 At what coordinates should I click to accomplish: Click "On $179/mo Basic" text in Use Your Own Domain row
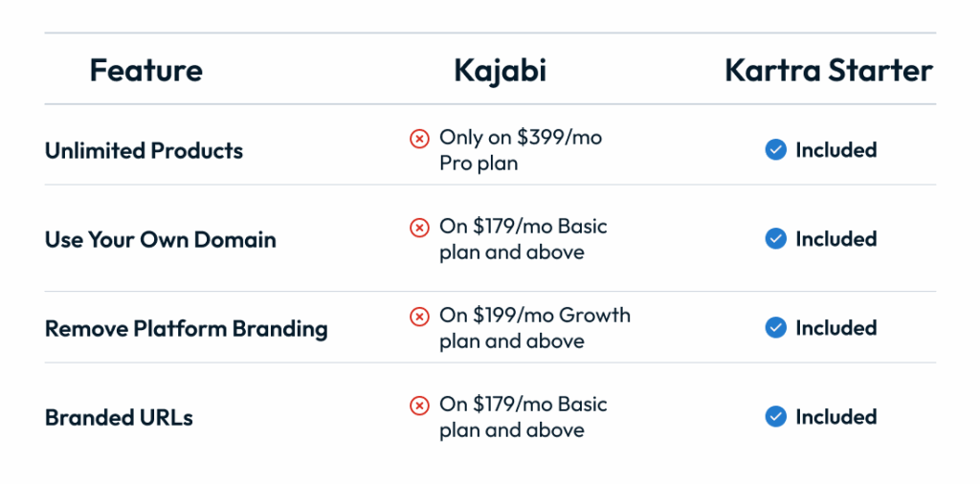(523, 228)
